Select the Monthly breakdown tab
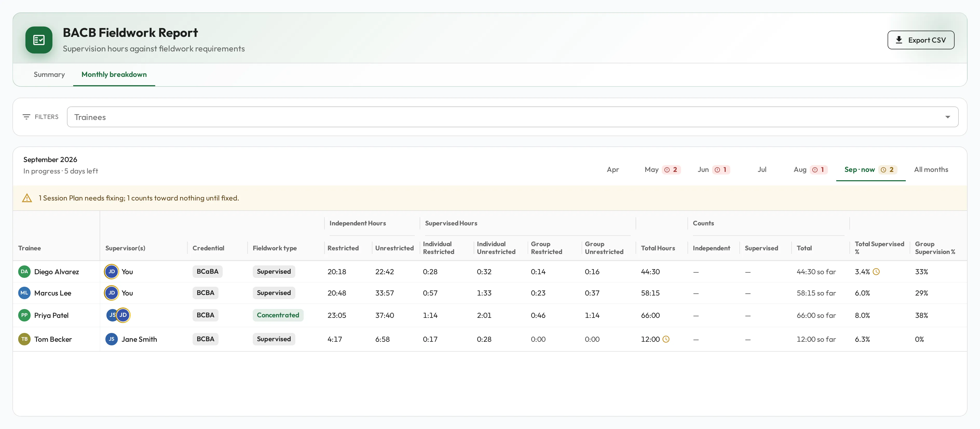Viewport: 980px width, 429px height. (x=114, y=75)
